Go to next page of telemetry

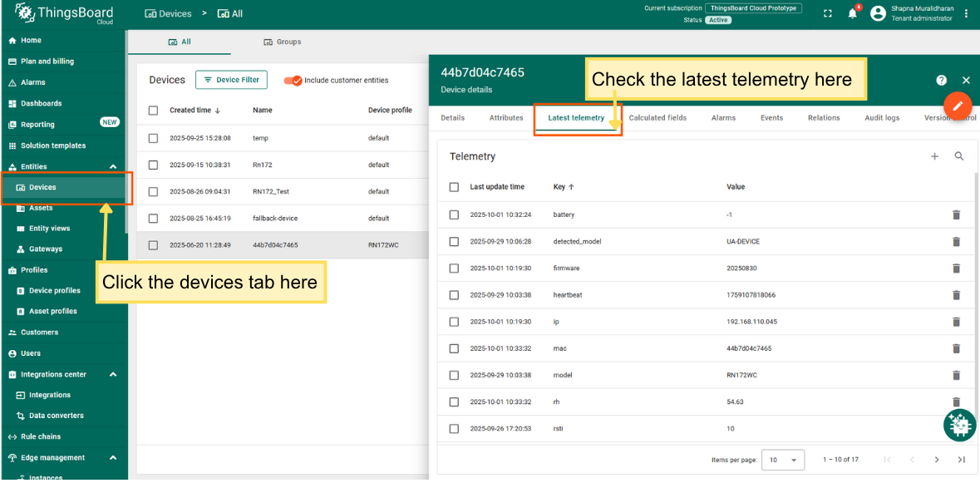point(937,460)
